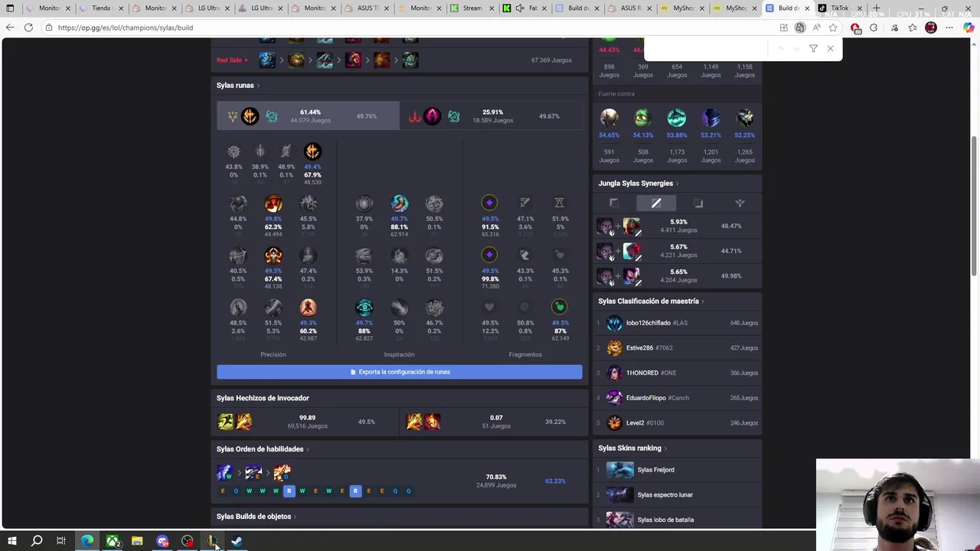
Task: Click the Legend rune showing 67.4%
Action: (273, 256)
